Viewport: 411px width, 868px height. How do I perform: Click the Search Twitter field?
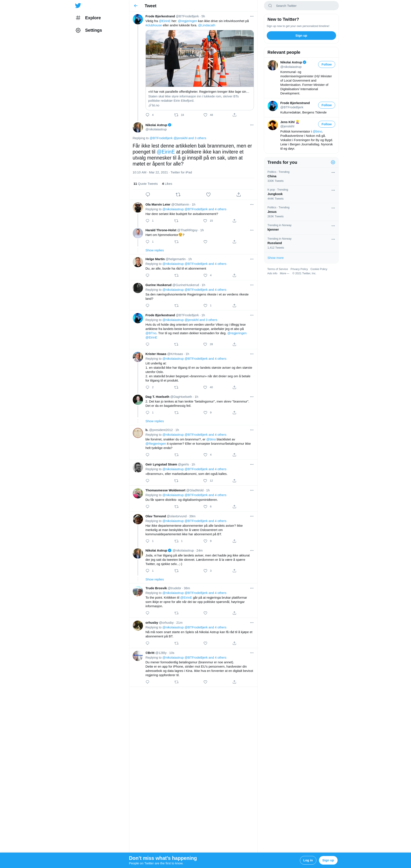301,6
